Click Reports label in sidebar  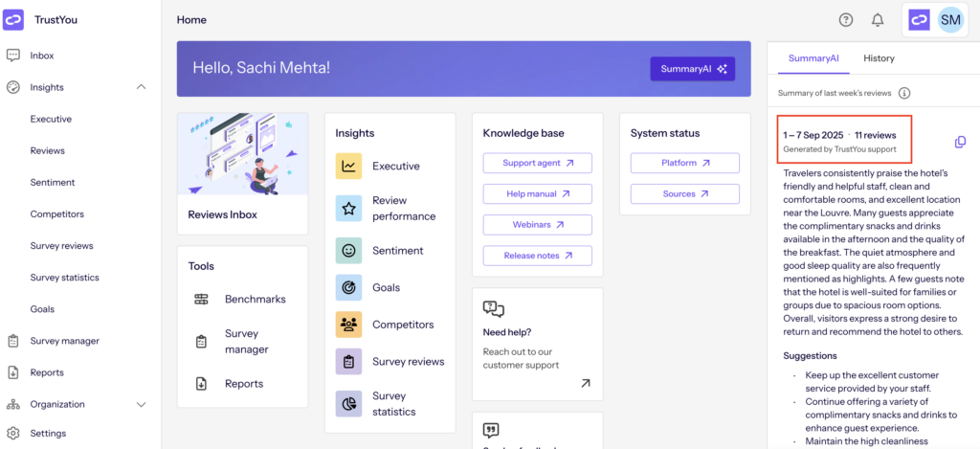click(x=47, y=372)
